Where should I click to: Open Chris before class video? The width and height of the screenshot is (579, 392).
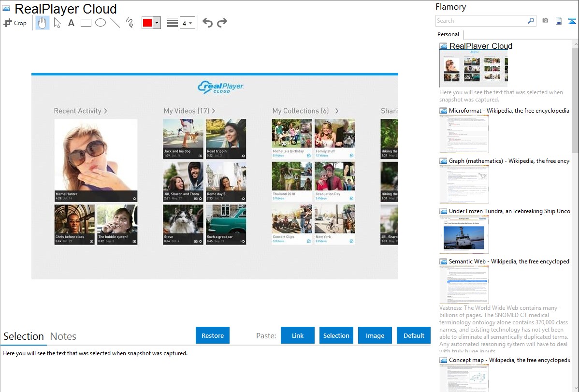pyautogui.click(x=74, y=224)
